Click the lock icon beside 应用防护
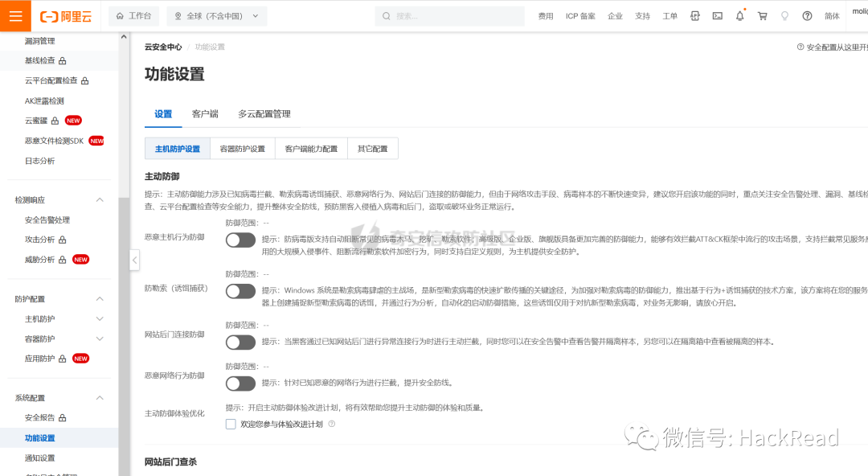 63,359
